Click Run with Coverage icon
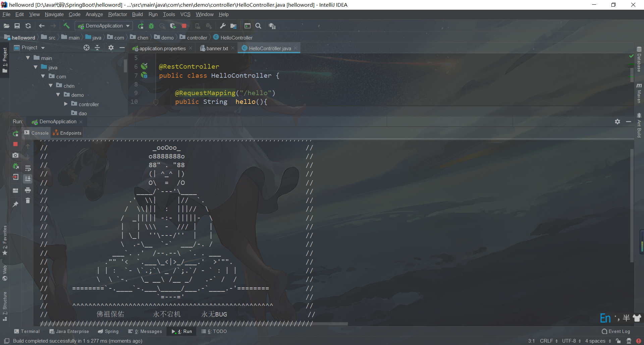Viewport: 644px width, 345px height. 173,26
